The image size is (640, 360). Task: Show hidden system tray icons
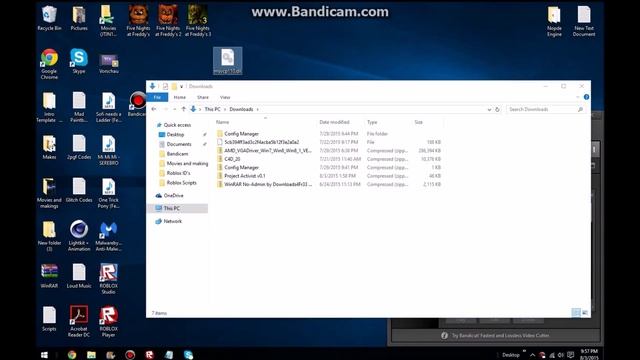coord(532,355)
